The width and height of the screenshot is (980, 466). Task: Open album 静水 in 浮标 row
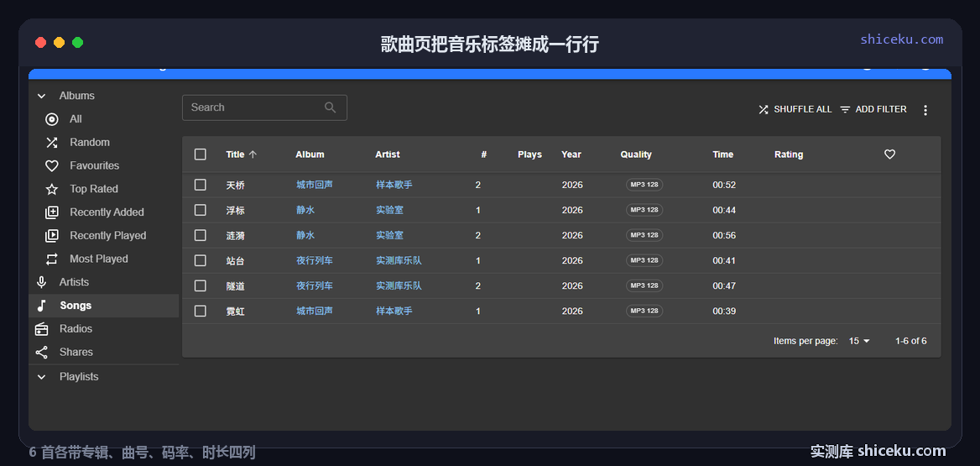[305, 210]
